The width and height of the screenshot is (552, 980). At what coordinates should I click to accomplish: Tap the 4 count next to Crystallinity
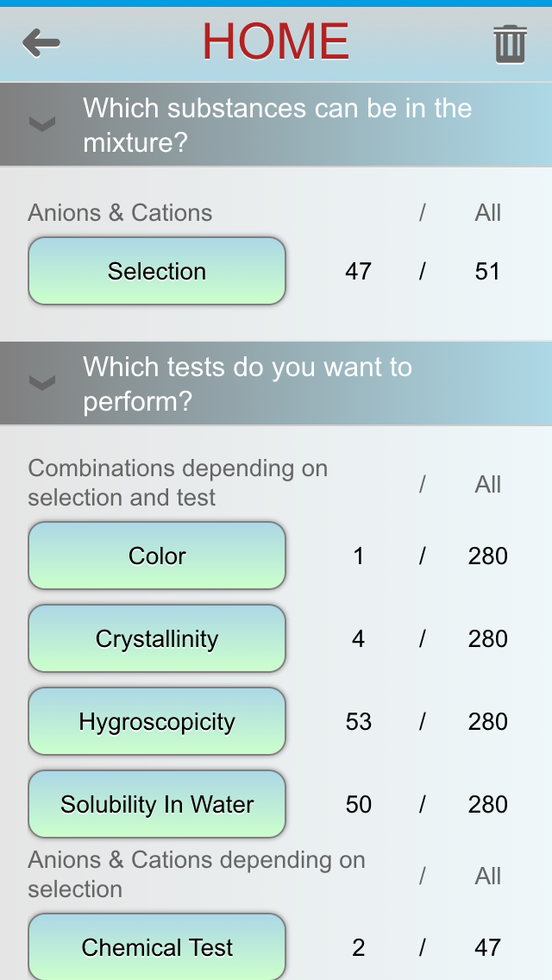pos(358,639)
